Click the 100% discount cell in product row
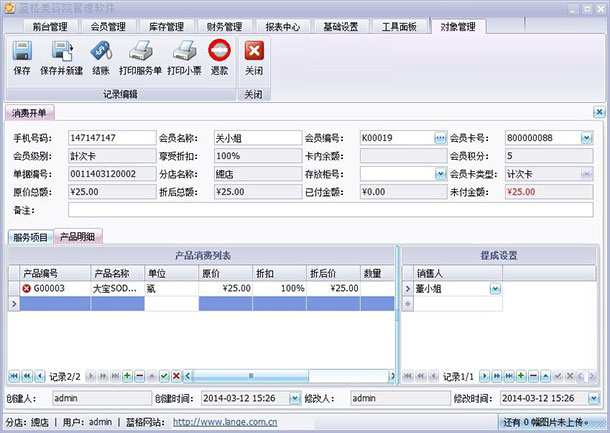The height and width of the screenshot is (433, 610). coord(279,288)
